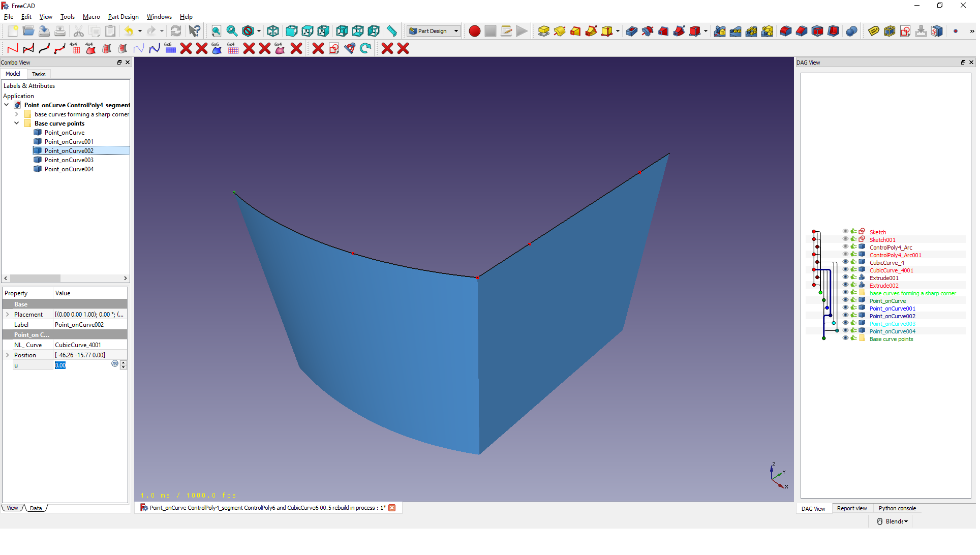Viewport: 980px width, 555px height.
Task: Click the increment stepper for u value
Action: (124, 362)
